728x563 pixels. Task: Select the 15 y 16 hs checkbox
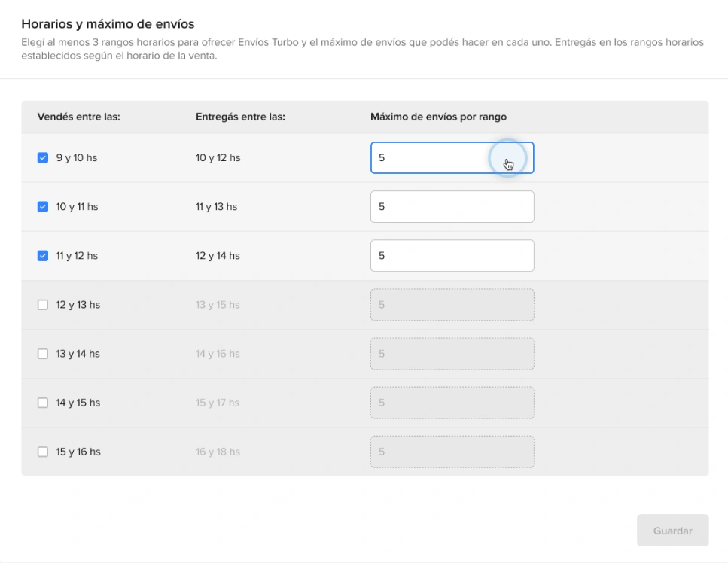point(43,452)
